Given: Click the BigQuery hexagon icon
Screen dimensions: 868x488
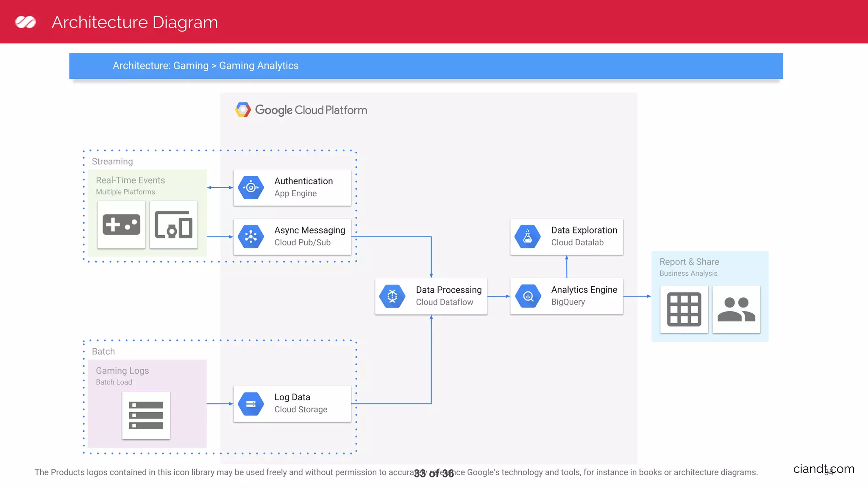Looking at the screenshot, I should coord(528,296).
